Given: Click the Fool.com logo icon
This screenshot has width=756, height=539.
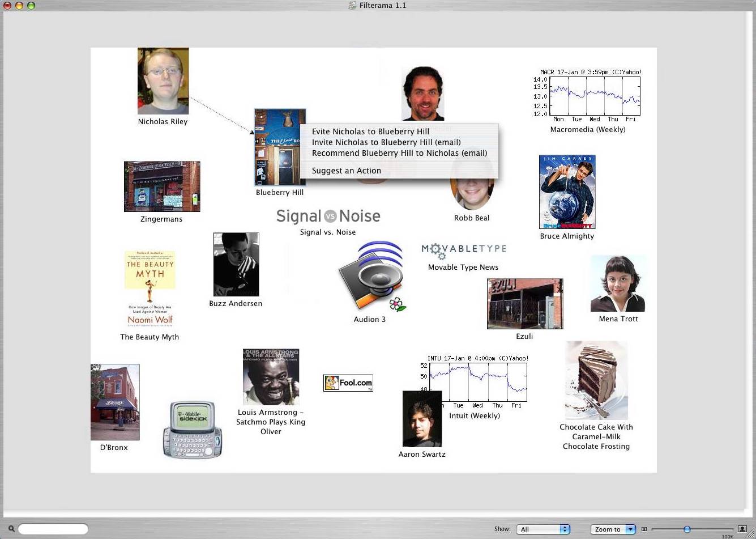Looking at the screenshot, I should tap(348, 383).
